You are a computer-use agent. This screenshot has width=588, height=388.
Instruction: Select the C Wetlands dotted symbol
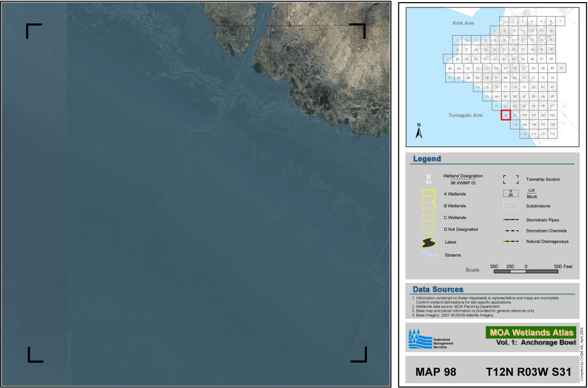tap(429, 218)
